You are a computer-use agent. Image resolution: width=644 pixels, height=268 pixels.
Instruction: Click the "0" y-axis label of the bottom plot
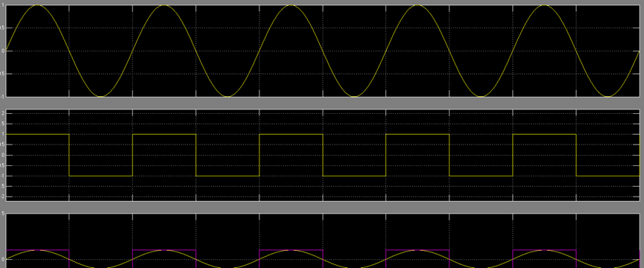(3, 259)
